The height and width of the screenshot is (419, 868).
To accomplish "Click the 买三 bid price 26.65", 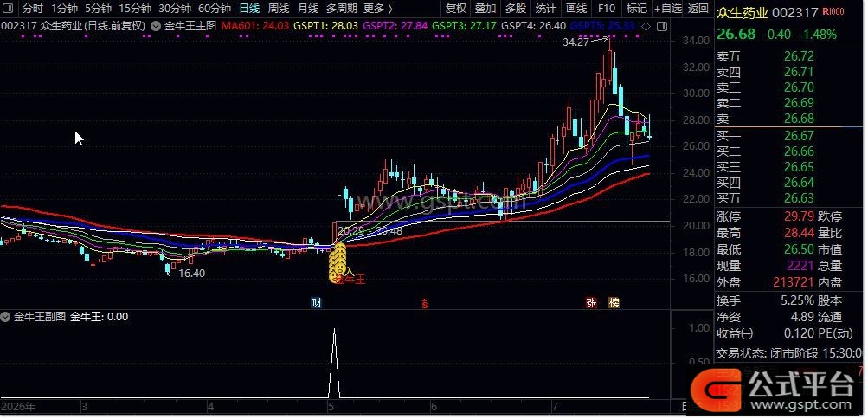I will [x=799, y=167].
